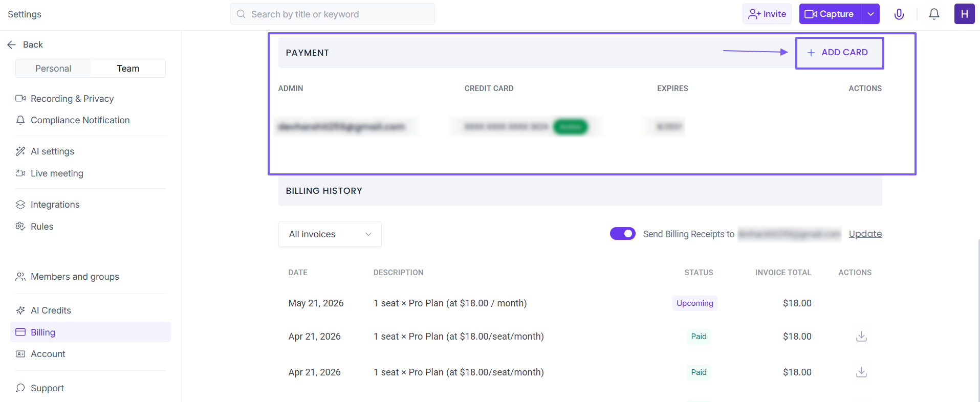The image size is (980, 402).
Task: Open Account settings
Action: (x=40, y=354)
